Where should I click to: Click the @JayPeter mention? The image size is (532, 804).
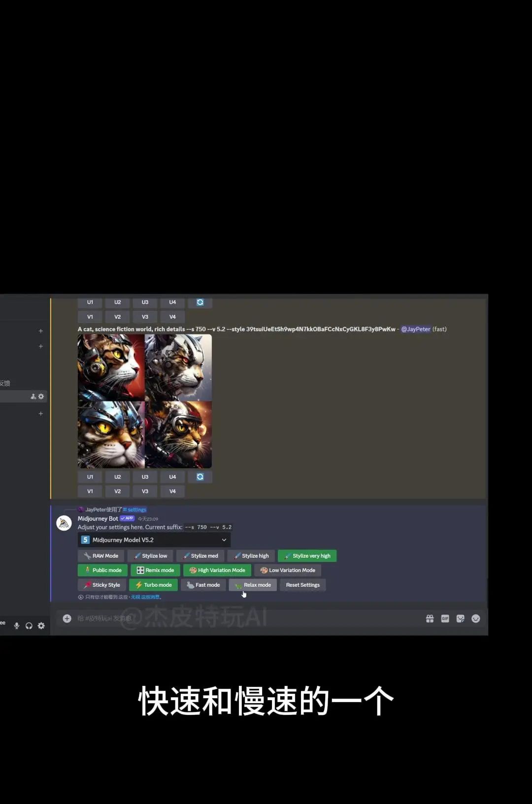click(415, 329)
